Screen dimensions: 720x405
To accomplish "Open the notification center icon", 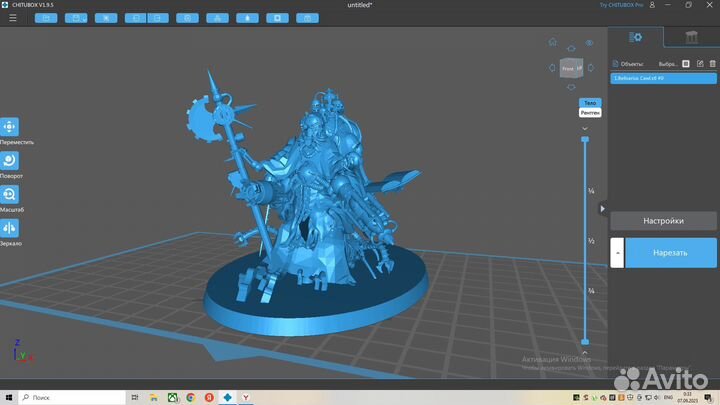I will [708, 398].
